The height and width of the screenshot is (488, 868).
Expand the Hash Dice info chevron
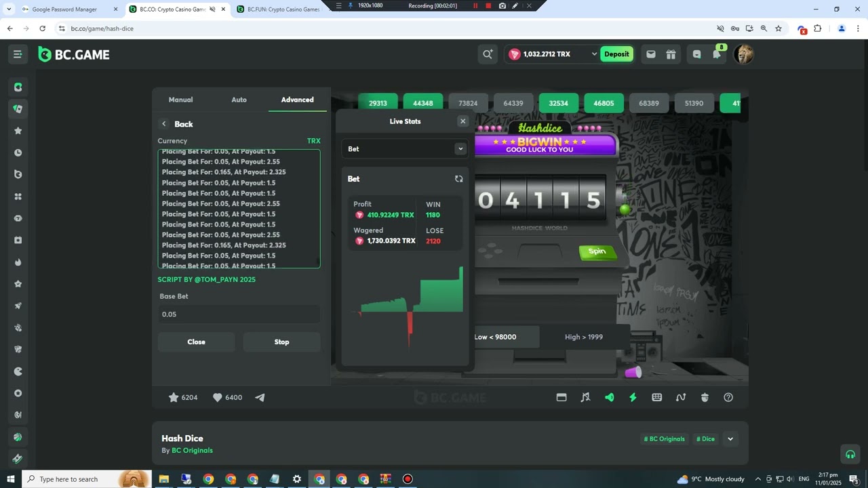(x=730, y=439)
